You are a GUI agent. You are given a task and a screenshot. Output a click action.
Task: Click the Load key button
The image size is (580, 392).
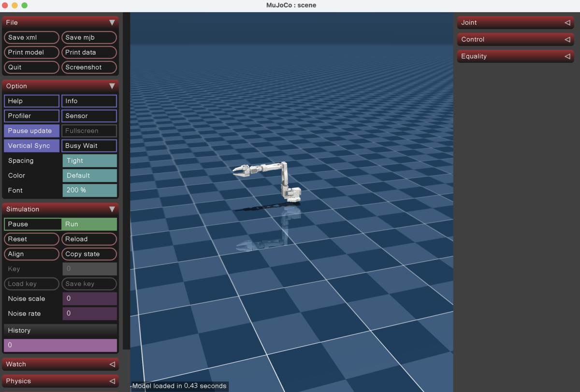point(31,284)
